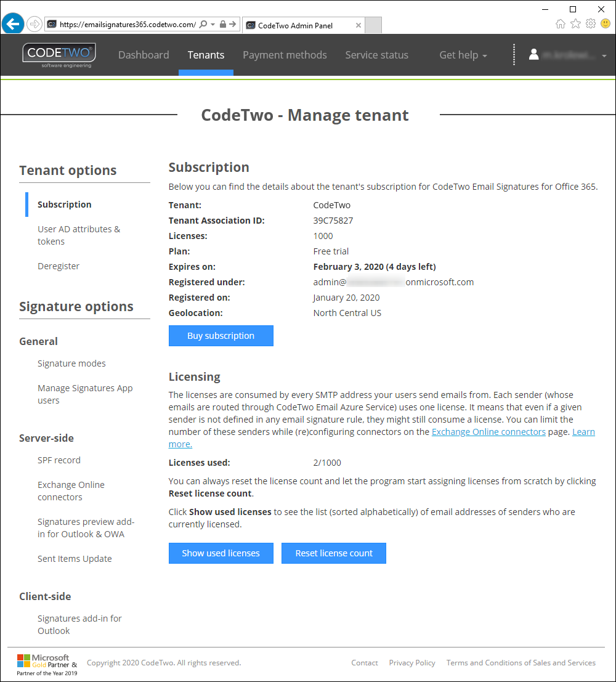Select the CodeTwo Admin Panel browser tab
The image size is (616, 682).
(x=303, y=25)
